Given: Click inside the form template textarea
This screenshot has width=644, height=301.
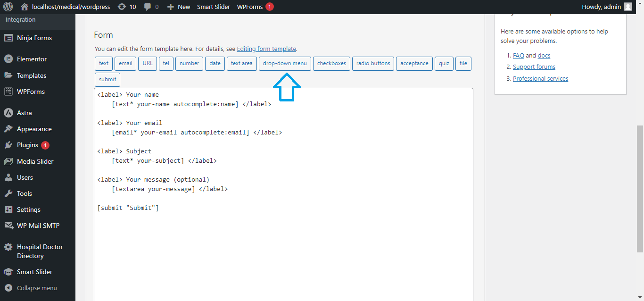Looking at the screenshot, I should click(x=283, y=245).
